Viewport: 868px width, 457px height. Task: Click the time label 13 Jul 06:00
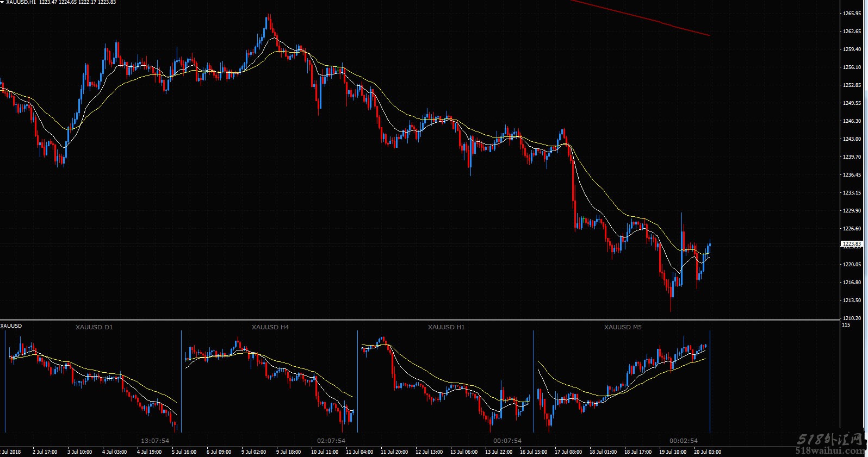pyautogui.click(x=463, y=452)
